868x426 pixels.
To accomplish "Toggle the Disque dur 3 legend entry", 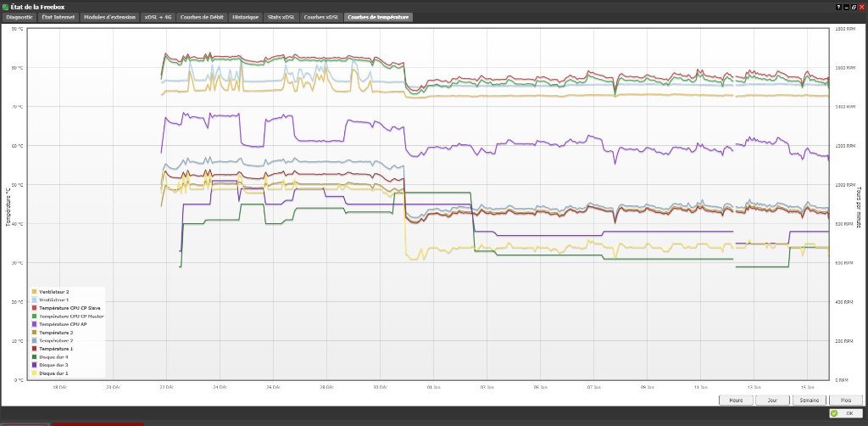I will point(50,365).
